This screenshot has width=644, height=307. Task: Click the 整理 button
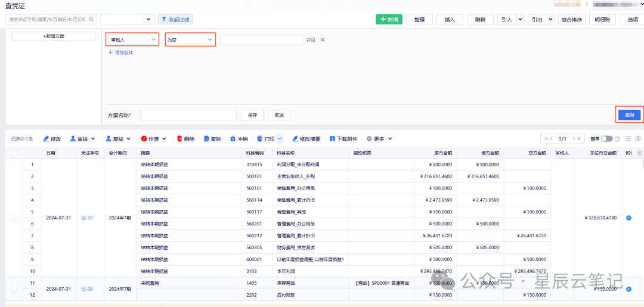coord(419,19)
